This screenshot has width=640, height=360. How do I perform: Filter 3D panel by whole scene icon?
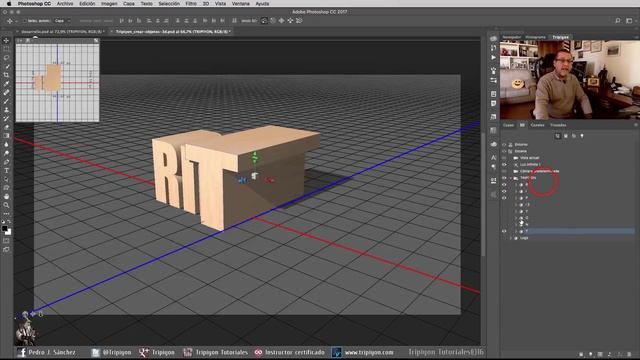click(x=558, y=136)
